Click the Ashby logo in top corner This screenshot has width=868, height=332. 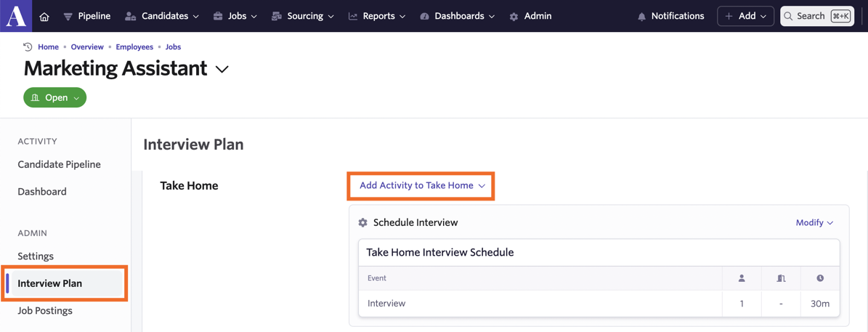[16, 16]
